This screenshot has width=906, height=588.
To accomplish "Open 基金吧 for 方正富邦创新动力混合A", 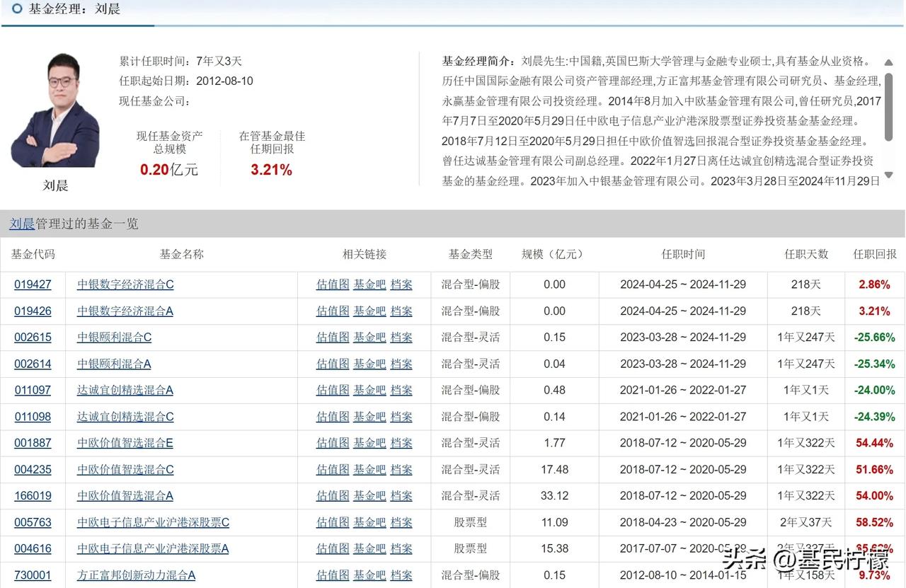I will click(x=369, y=575).
